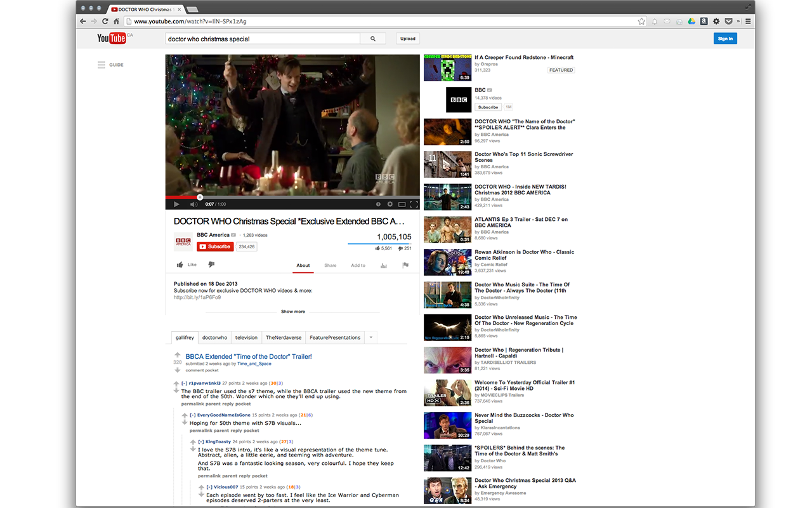Open the 'If A Creeper Found Redstone' thumbnail
The image size is (812, 508).
coord(447,68)
